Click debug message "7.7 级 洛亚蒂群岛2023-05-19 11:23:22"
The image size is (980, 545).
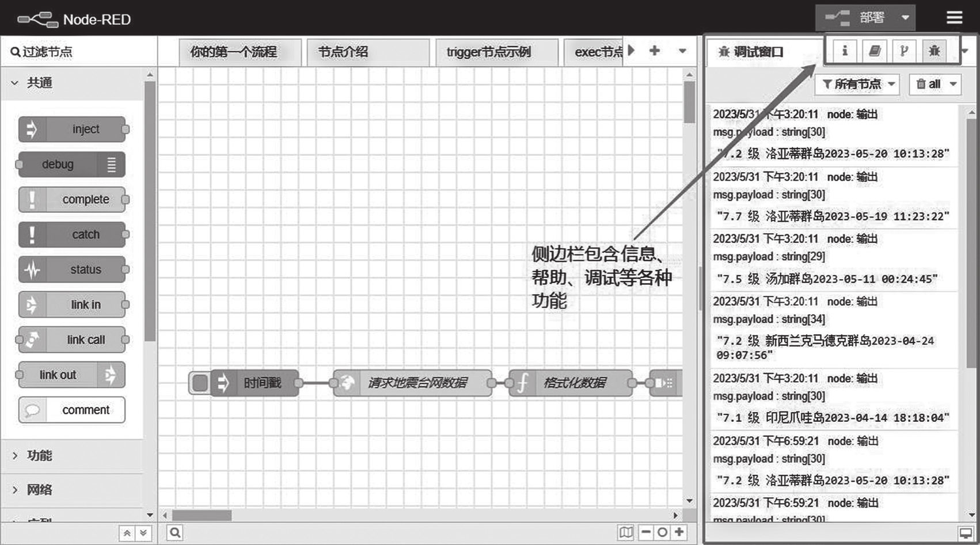833,216
